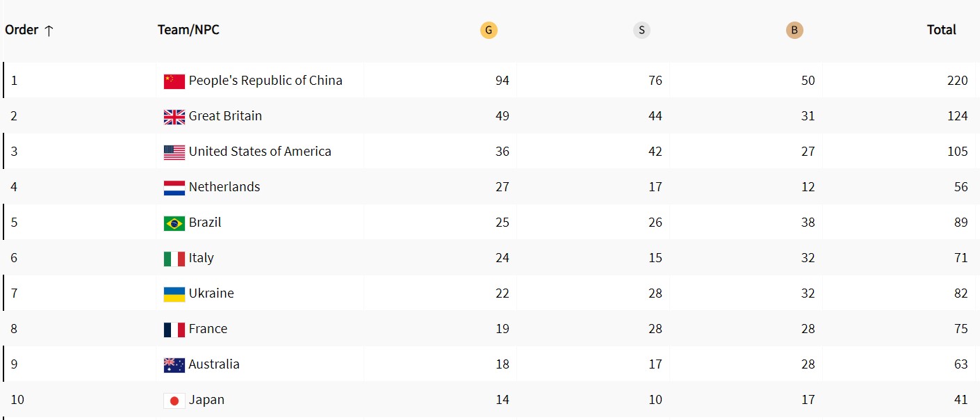Viewport: 980px width, 420px height.
Task: Click the gold medal column icon
Action: point(489,30)
